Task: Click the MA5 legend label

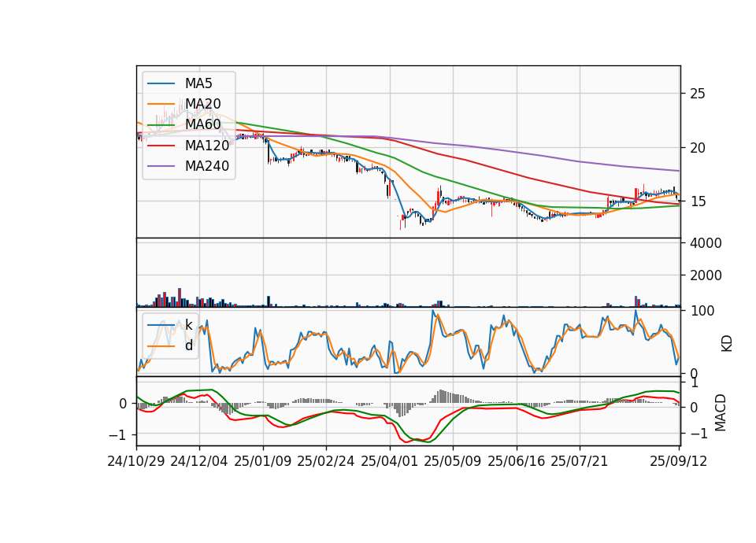Action: point(198,83)
